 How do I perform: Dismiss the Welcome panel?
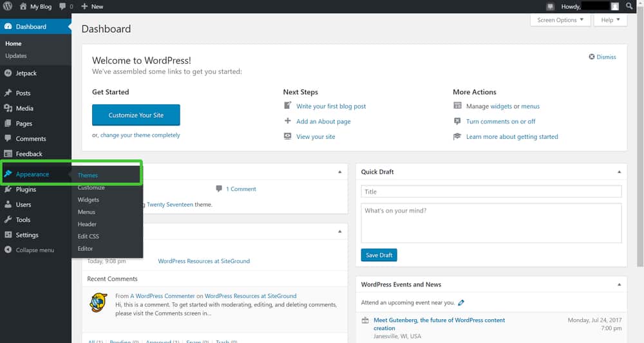click(603, 57)
